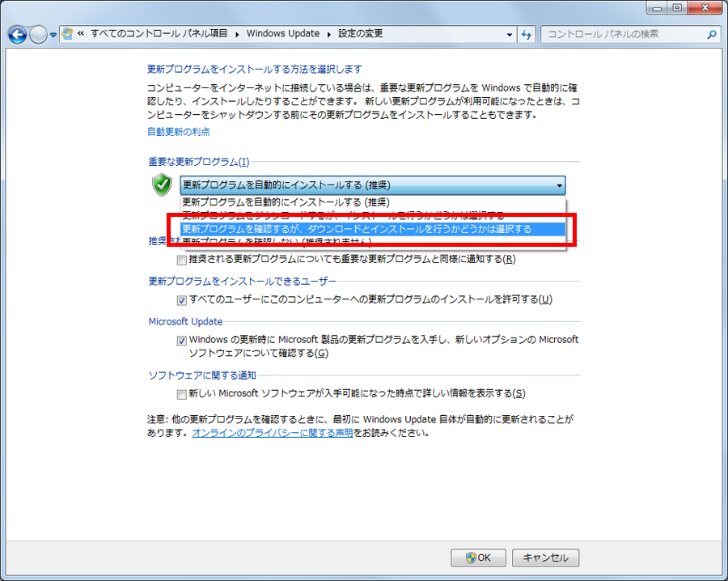
Task: Select the highlighted check-but-choose download option
Action: click(x=373, y=229)
